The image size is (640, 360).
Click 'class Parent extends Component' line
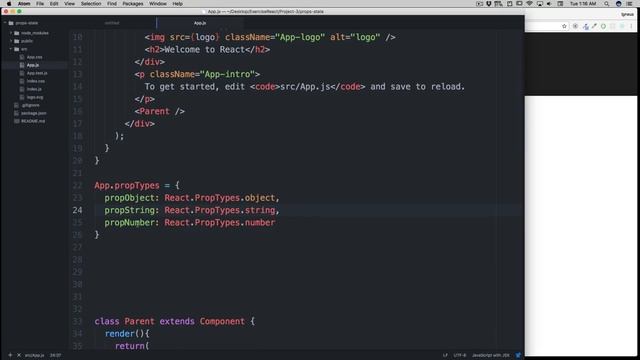(x=174, y=322)
